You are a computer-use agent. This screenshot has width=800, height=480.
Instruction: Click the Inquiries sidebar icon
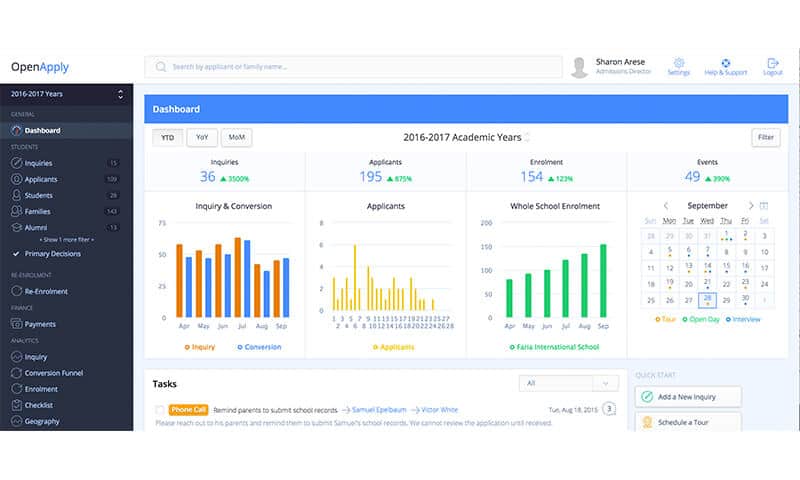pyautogui.click(x=16, y=163)
